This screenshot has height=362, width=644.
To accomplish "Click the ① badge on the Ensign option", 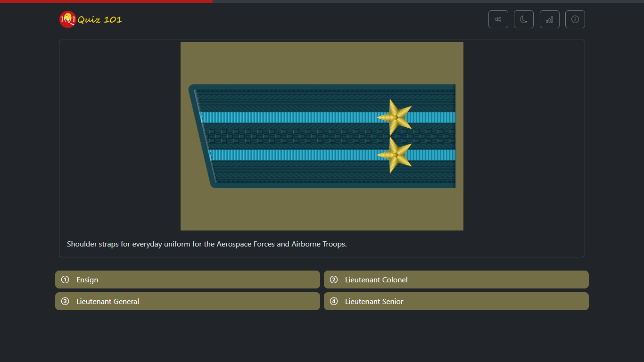I will [65, 280].
